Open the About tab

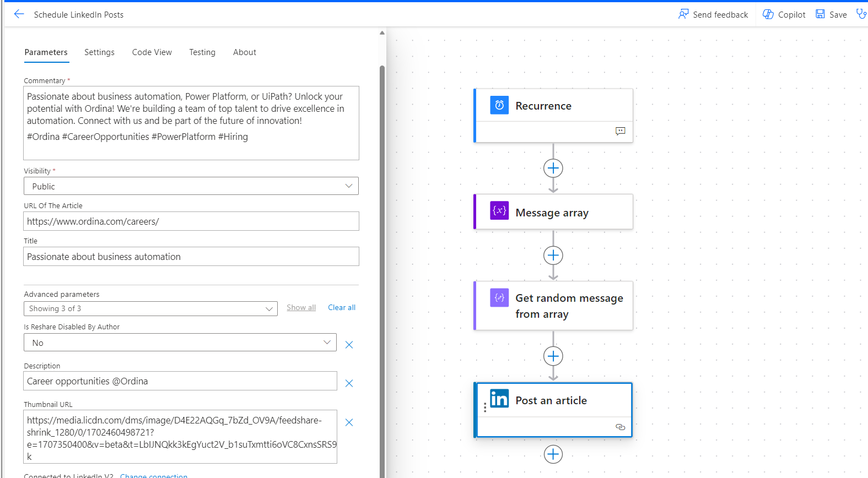click(x=245, y=52)
